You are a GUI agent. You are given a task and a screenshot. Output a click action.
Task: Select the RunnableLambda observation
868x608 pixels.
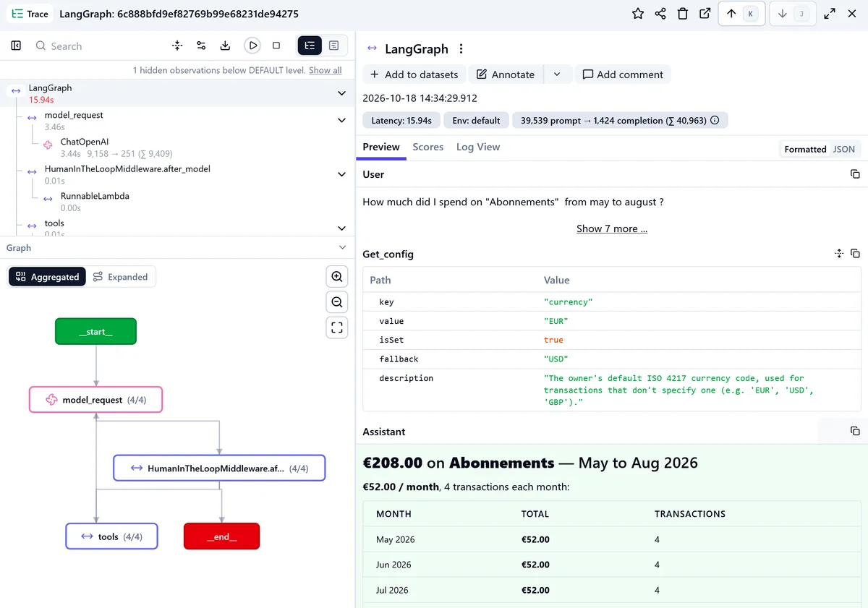click(x=95, y=196)
